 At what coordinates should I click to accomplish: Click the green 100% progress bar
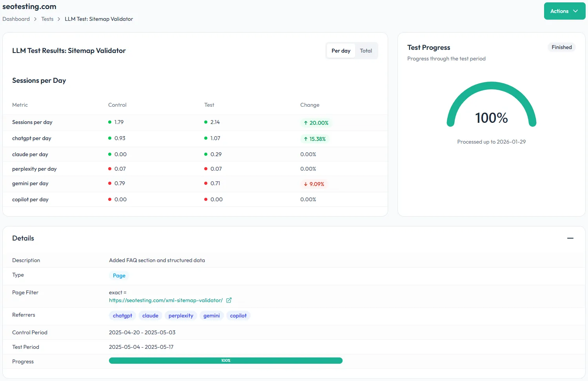click(225, 361)
